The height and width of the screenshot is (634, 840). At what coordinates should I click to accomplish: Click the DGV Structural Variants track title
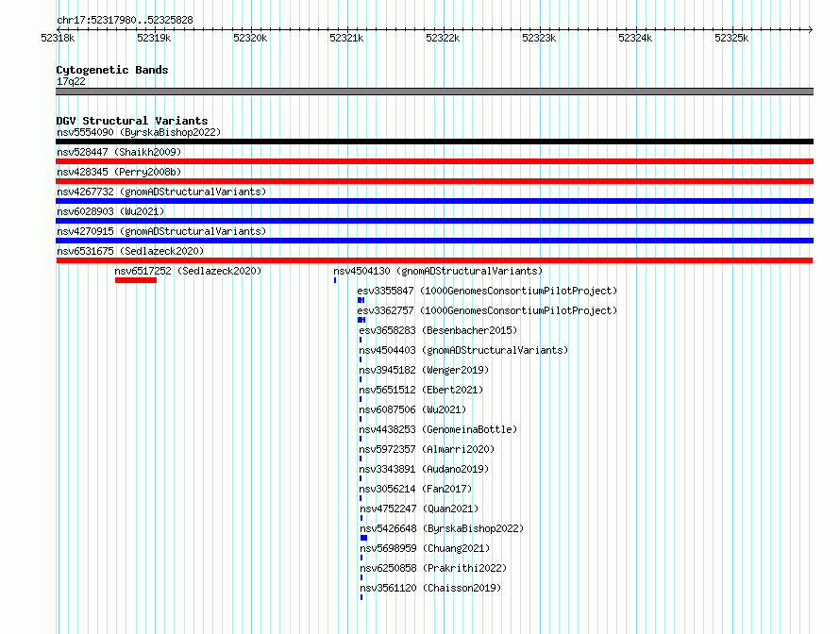[x=132, y=121]
